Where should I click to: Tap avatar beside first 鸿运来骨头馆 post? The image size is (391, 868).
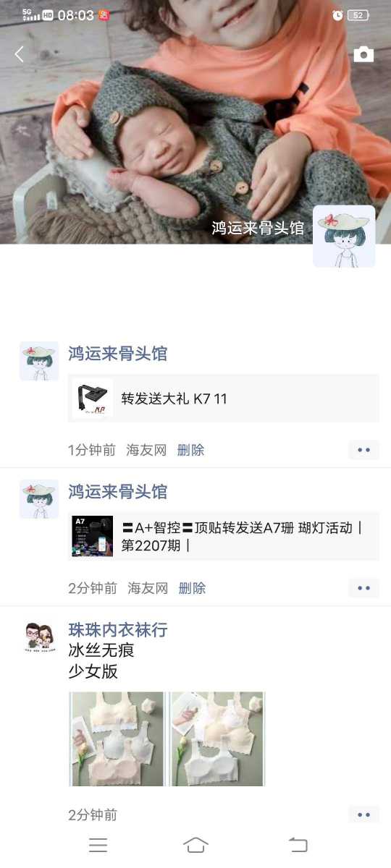pyautogui.click(x=39, y=361)
